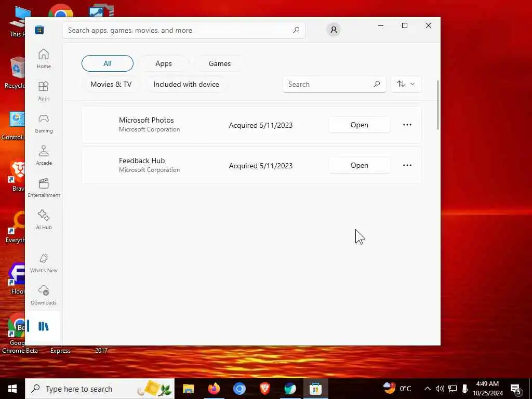Click the taskbar Type here to search box
Screen dimensions: 532x399
[x=100, y=389]
